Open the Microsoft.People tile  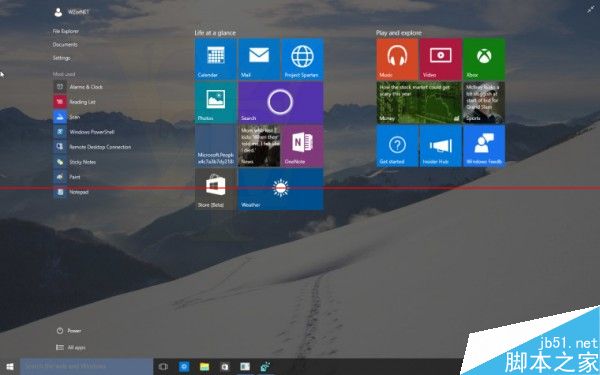point(215,146)
